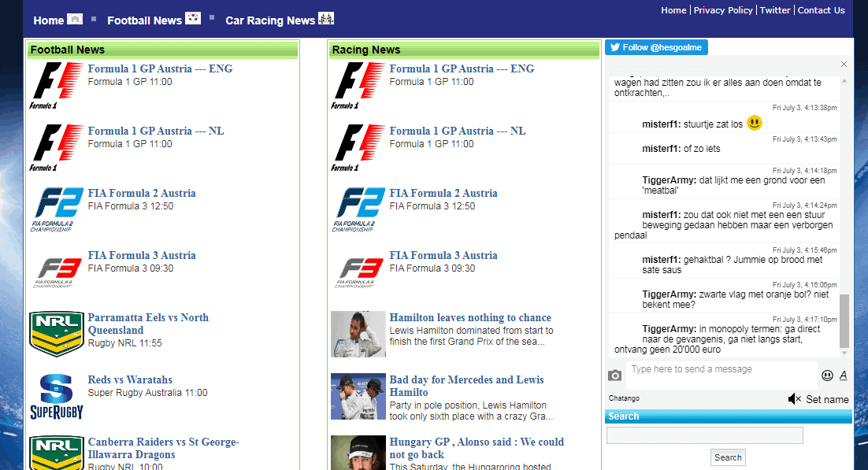868x470 pixels.
Task: Click the FIA Formula 2 logo in Racing News
Action: pyautogui.click(x=358, y=209)
